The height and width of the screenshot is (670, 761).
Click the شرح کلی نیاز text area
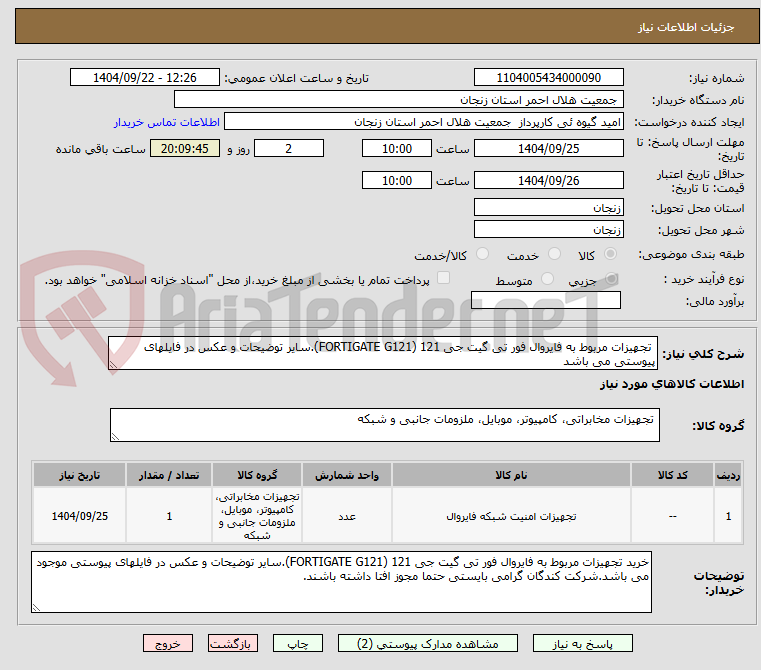[x=383, y=353]
